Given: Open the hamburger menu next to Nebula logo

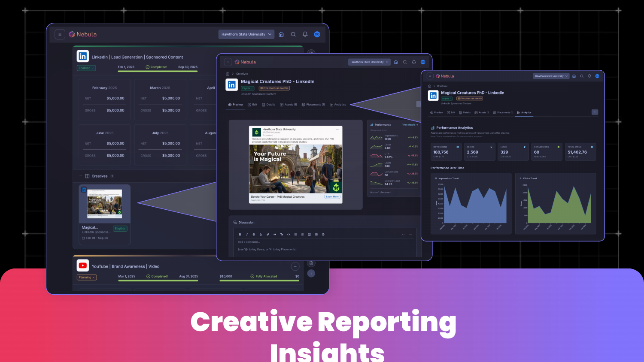Looking at the screenshot, I should (x=60, y=34).
